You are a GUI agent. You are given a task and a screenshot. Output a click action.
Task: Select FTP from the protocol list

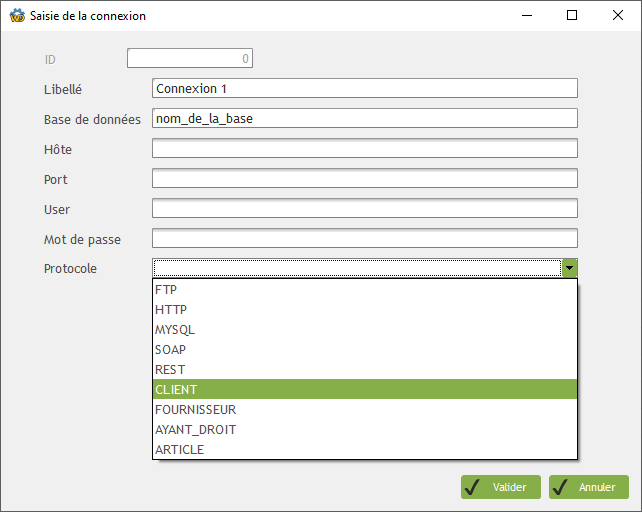pyautogui.click(x=365, y=290)
